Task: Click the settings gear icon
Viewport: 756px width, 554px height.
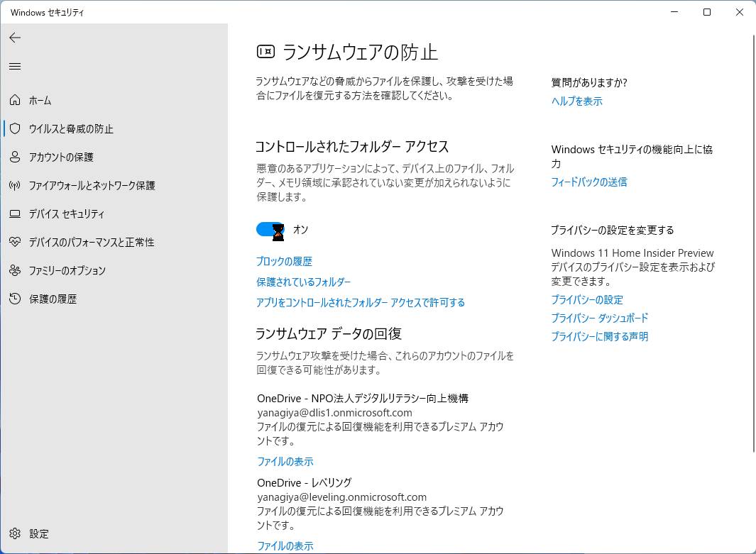Action: [x=15, y=533]
